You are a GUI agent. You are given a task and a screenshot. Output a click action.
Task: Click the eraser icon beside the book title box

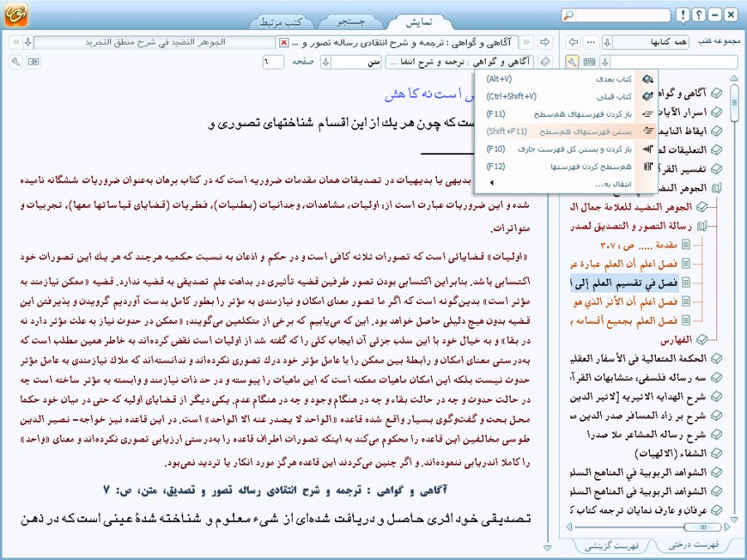click(x=546, y=62)
